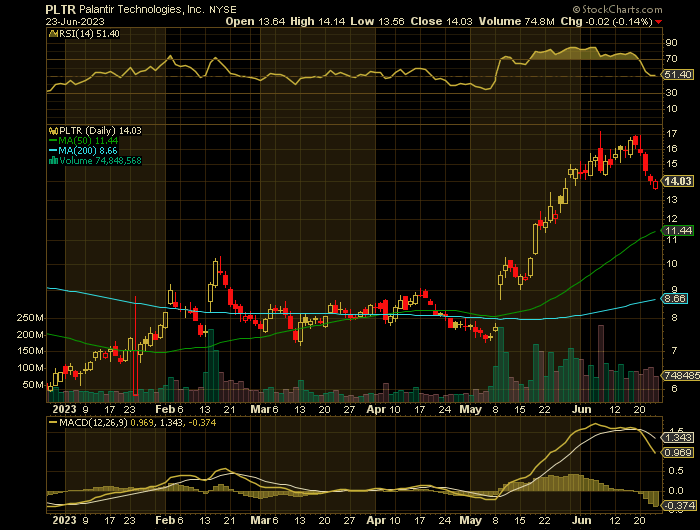
Task: Click the RSI(14) 51.40 legend label
Action: (x=89, y=34)
